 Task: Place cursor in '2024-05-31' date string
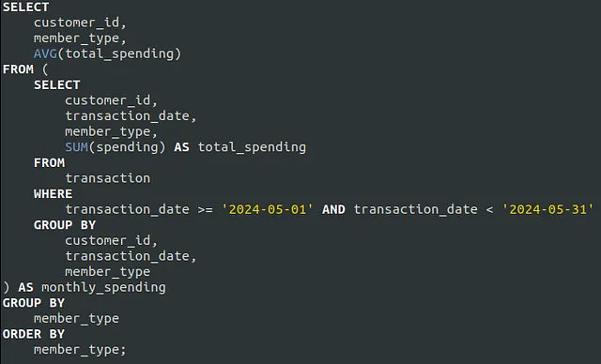(547, 209)
